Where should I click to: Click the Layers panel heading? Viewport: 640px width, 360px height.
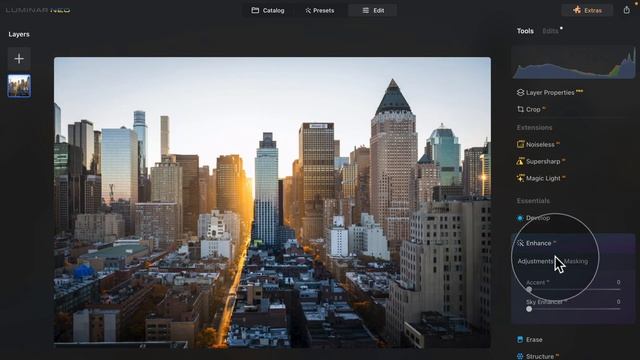tap(19, 34)
